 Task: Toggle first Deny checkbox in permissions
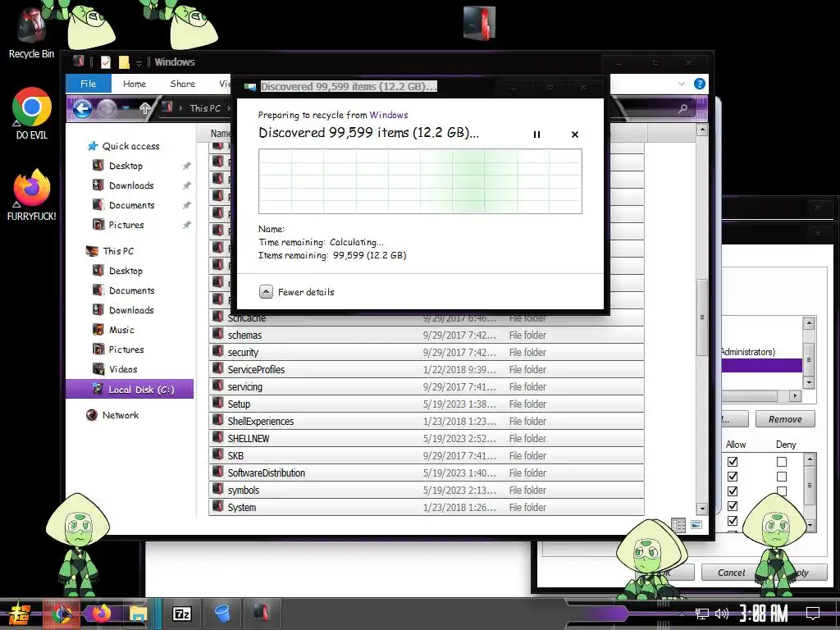point(782,461)
